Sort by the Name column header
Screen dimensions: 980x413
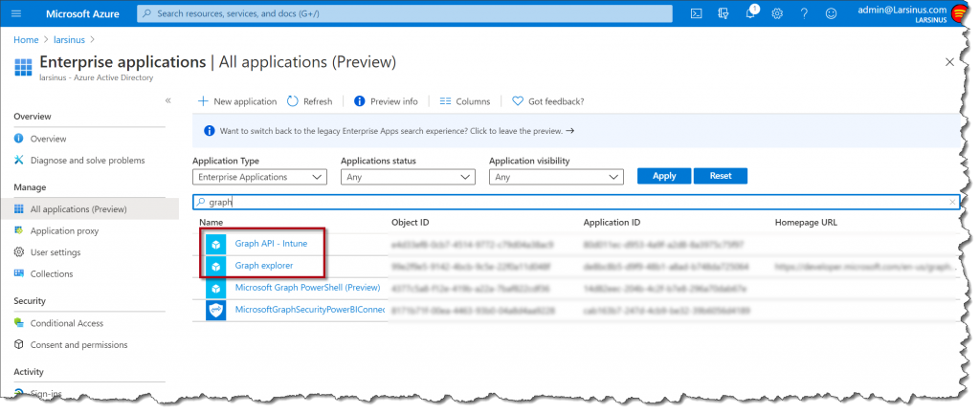click(x=212, y=222)
